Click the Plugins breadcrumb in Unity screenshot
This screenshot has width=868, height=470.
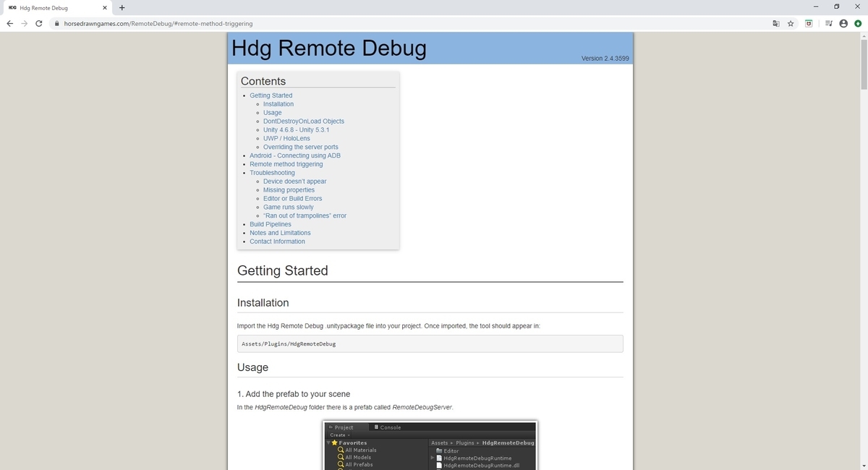(466, 443)
